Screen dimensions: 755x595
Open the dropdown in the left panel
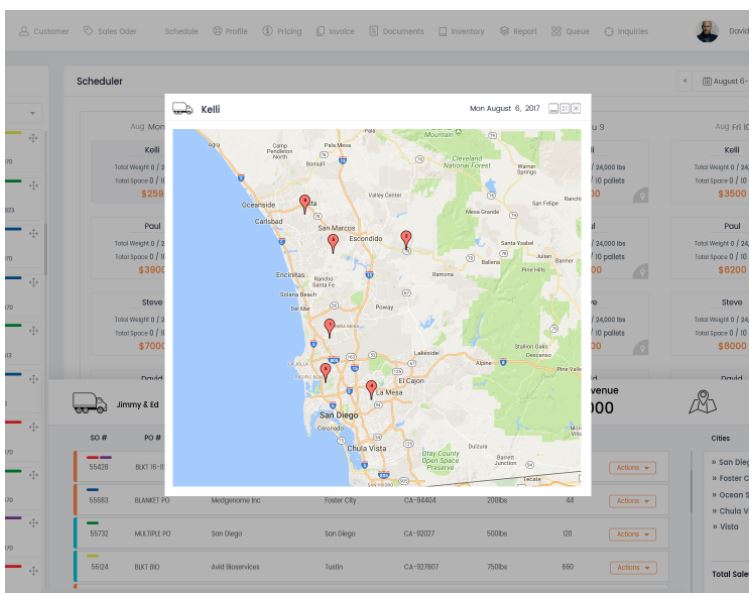24,113
